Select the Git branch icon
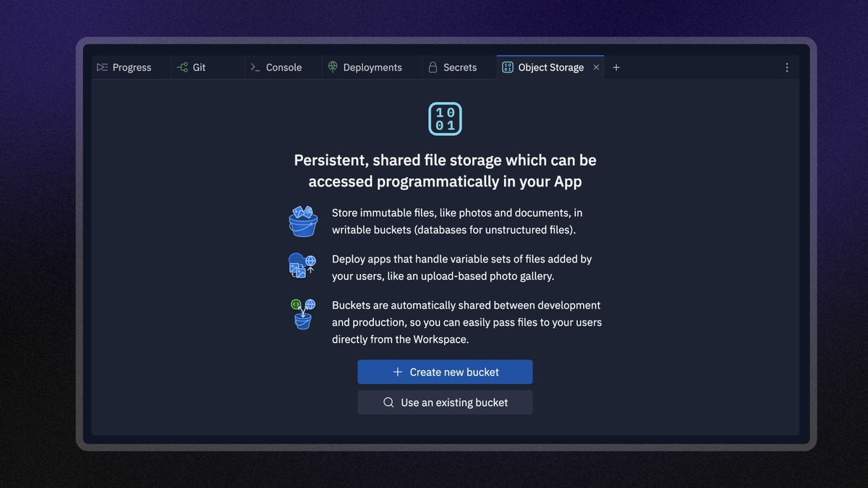The image size is (868, 488). pyautogui.click(x=181, y=67)
